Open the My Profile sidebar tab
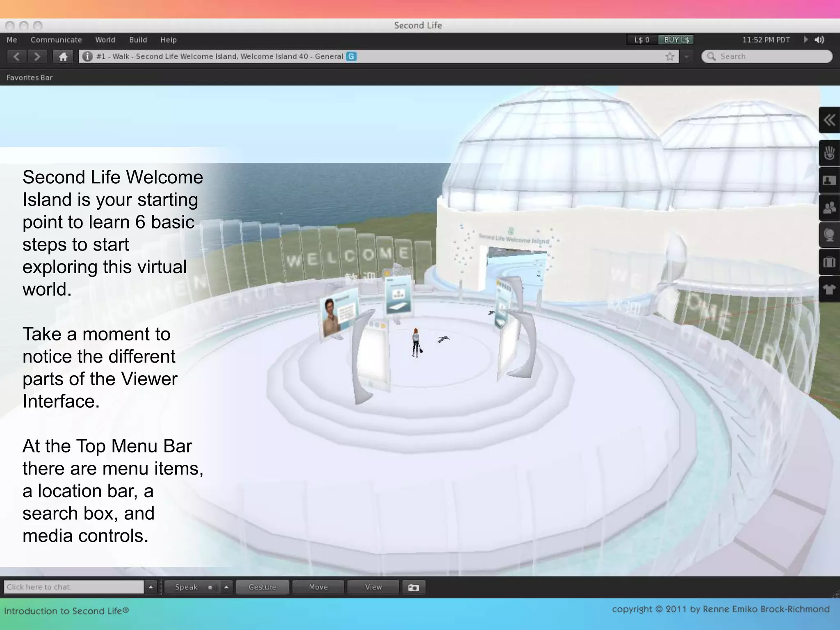840x630 pixels. click(x=829, y=180)
